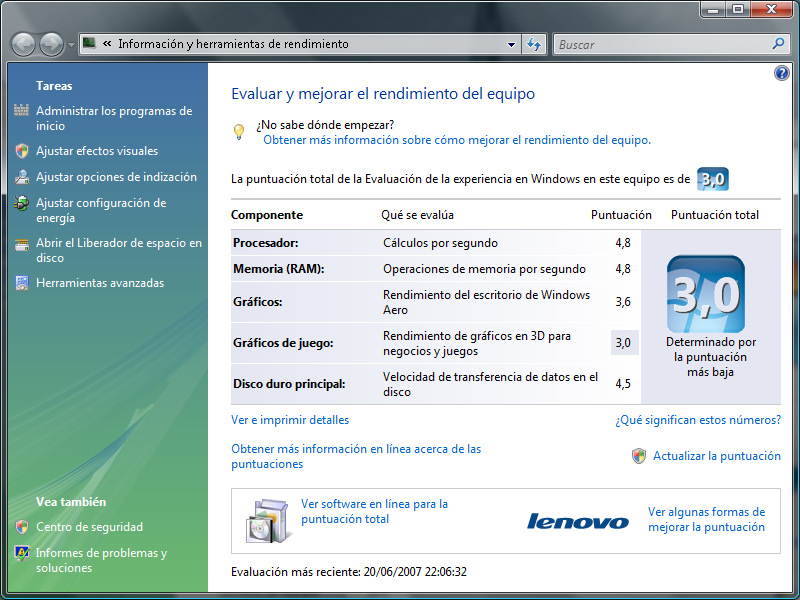Click Ver e imprimir detalles link

pos(290,420)
